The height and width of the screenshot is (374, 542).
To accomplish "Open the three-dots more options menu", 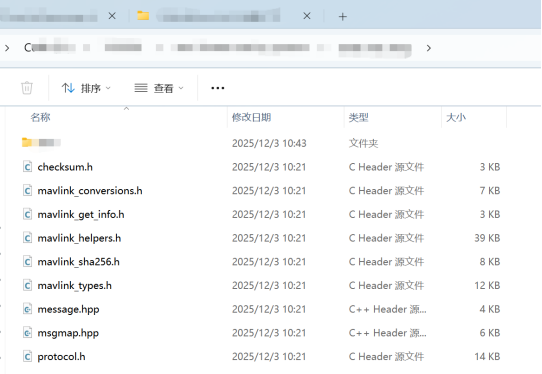I will (217, 88).
